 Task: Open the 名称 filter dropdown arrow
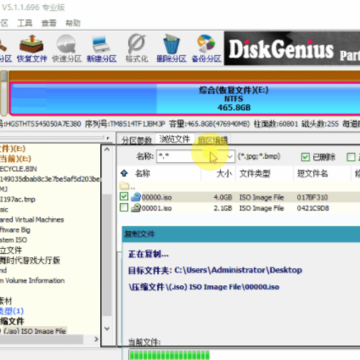pos(229,156)
